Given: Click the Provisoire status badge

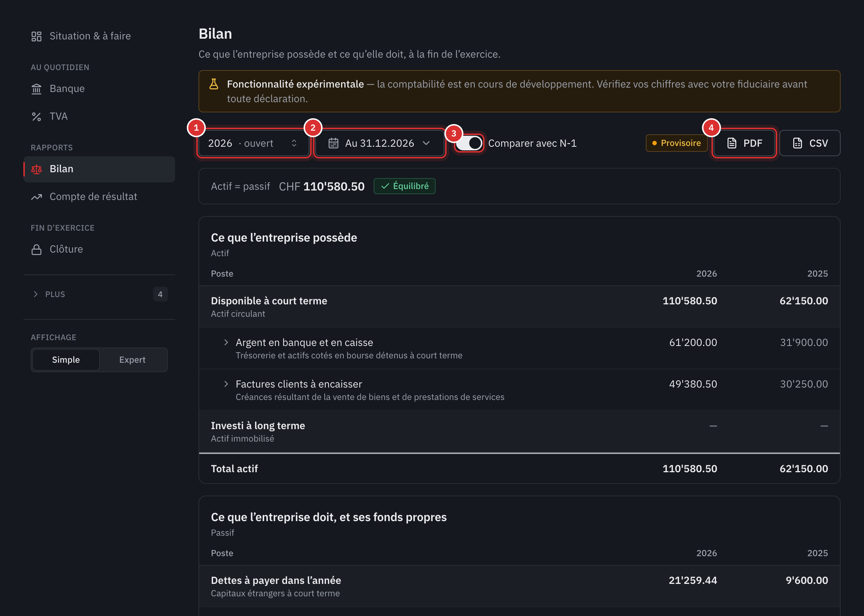Looking at the screenshot, I should [676, 143].
